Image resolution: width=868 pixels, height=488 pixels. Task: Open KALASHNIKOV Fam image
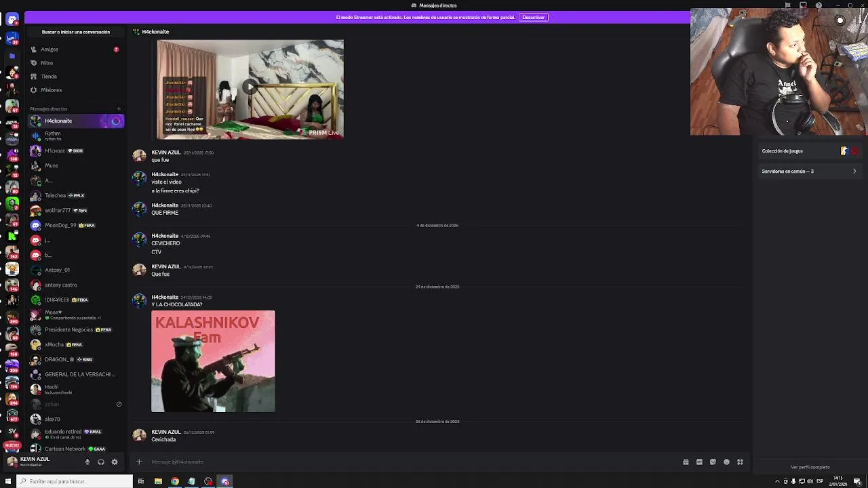tap(213, 361)
